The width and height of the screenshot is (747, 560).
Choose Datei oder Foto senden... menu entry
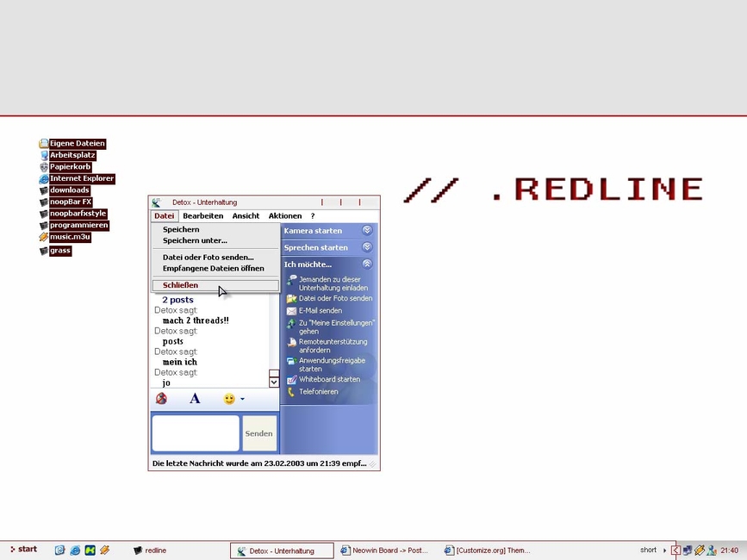pyautogui.click(x=215, y=257)
